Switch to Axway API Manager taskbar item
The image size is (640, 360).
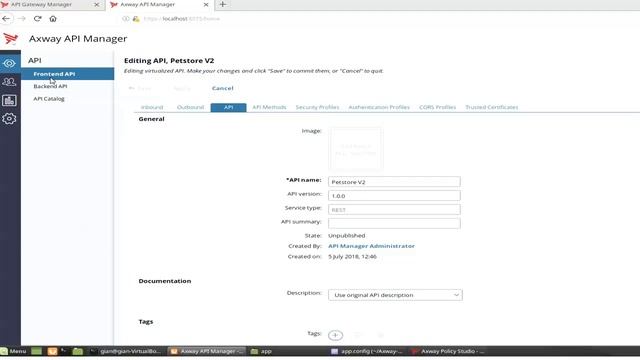[x=207, y=351]
